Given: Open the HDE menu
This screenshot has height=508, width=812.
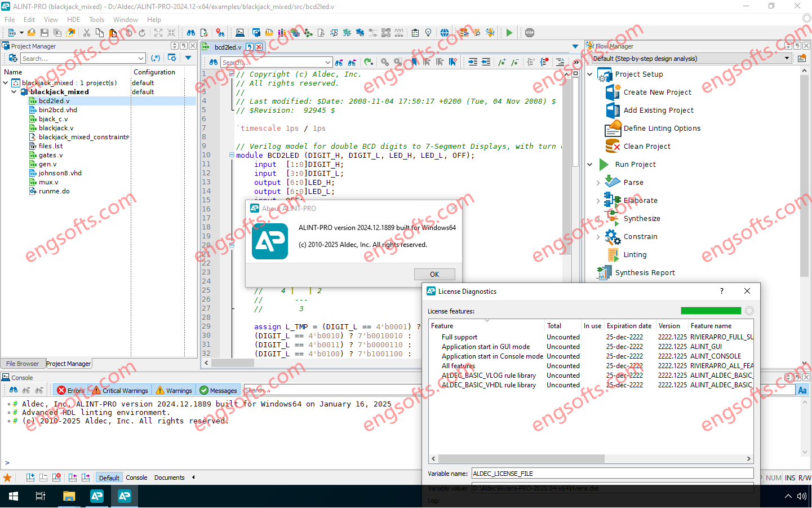Looking at the screenshot, I should (73, 19).
